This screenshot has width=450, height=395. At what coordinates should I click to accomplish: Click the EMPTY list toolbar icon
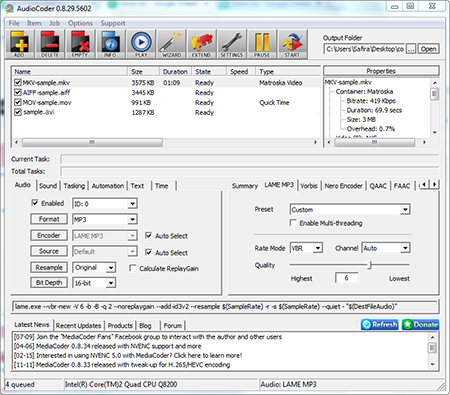80,44
